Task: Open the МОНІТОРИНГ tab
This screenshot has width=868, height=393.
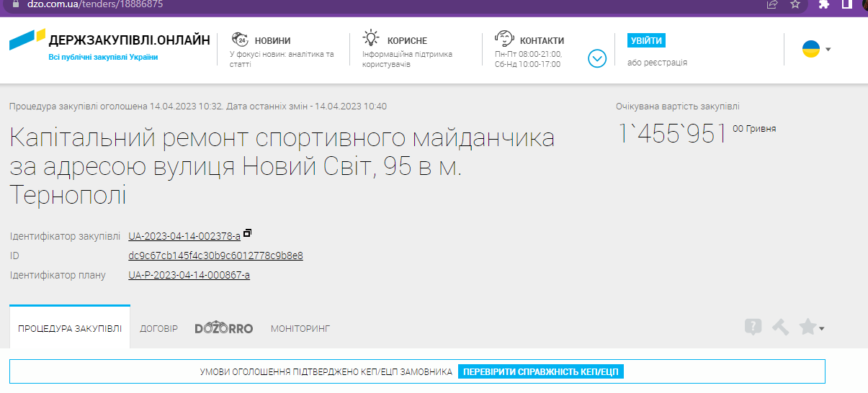Action: (300, 329)
